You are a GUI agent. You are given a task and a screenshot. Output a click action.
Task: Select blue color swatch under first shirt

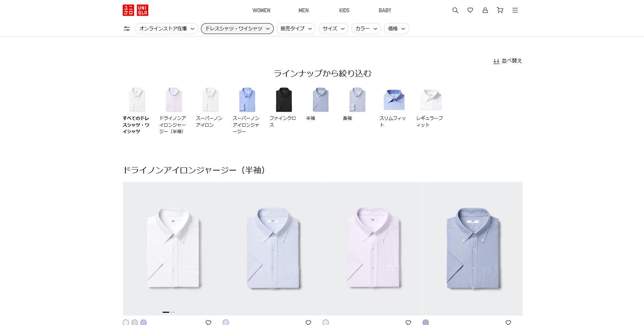(x=143, y=322)
